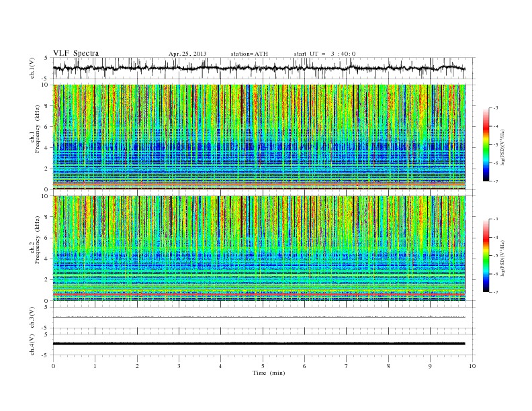Click the '-3' label on upper colorbar
532x411 pixels.
coord(495,108)
